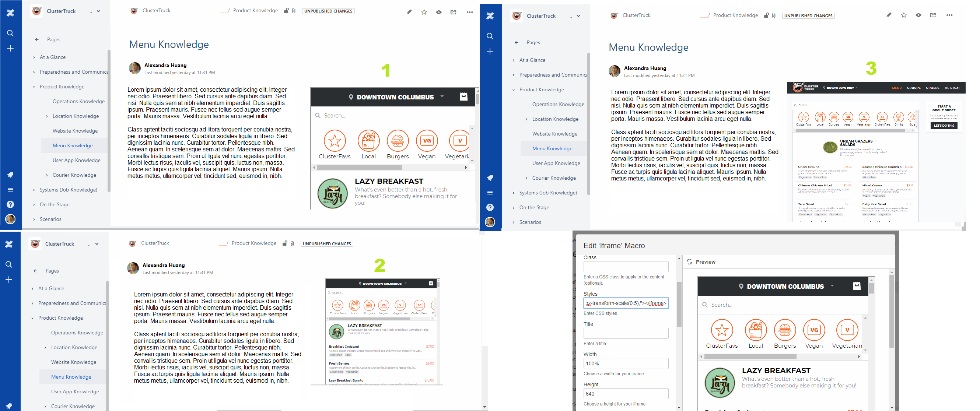
Task: Star the page in screenshot 3
Action: 904,15
